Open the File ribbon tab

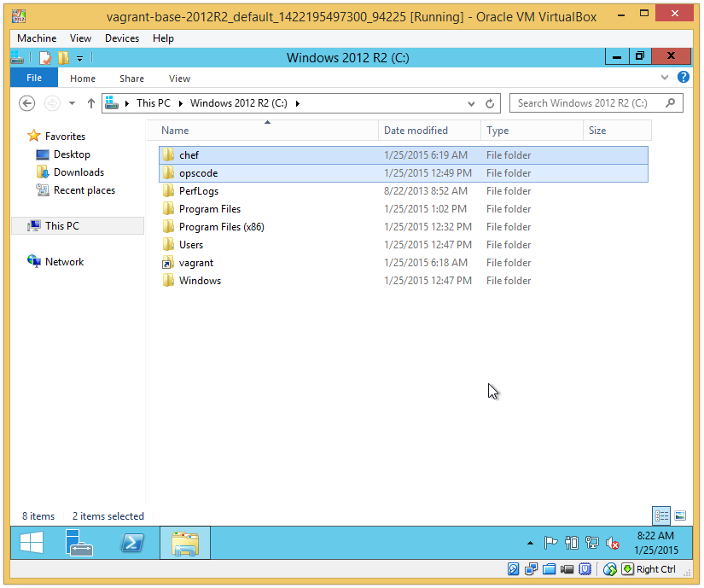click(34, 78)
